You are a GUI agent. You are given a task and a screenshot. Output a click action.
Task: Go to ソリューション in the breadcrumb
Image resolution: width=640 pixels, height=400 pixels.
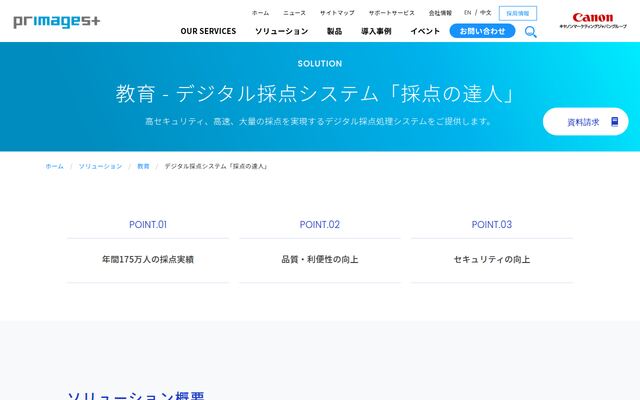(100, 166)
